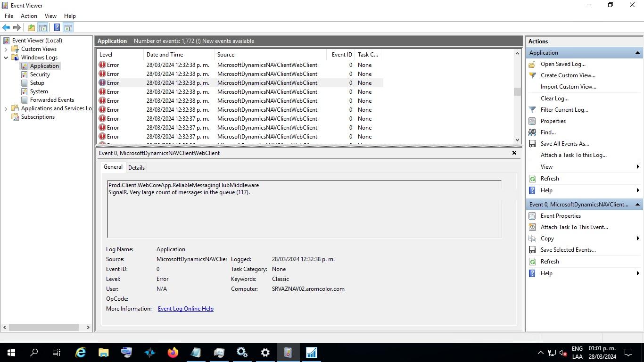This screenshot has width=644, height=362.
Task: Click the Back arrow toolbar icon
Action: pyautogui.click(x=6, y=28)
